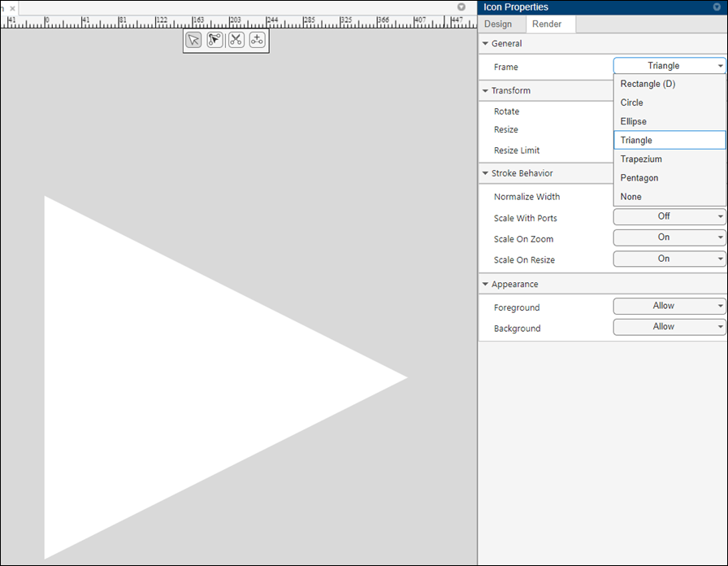The height and width of the screenshot is (566, 728).
Task: Choose Trapezium frame option
Action: click(x=669, y=159)
